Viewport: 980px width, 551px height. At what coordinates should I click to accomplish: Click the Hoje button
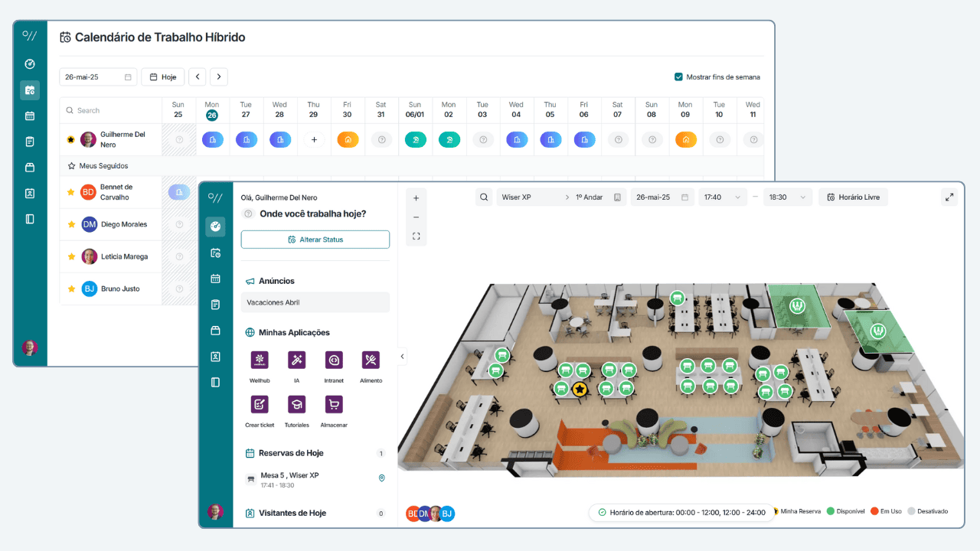tap(162, 77)
